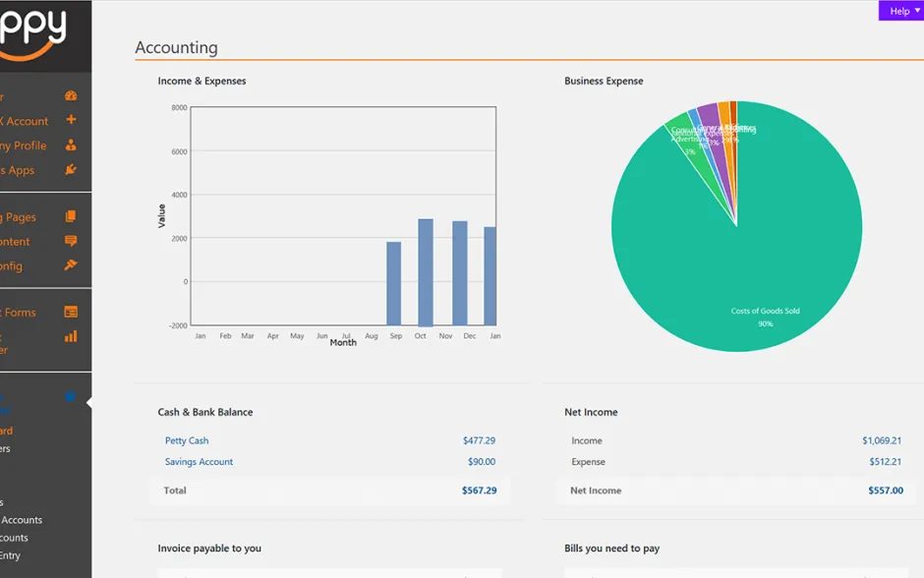Open the Content speech bubble icon
This screenshot has height=578, width=924.
click(x=70, y=242)
